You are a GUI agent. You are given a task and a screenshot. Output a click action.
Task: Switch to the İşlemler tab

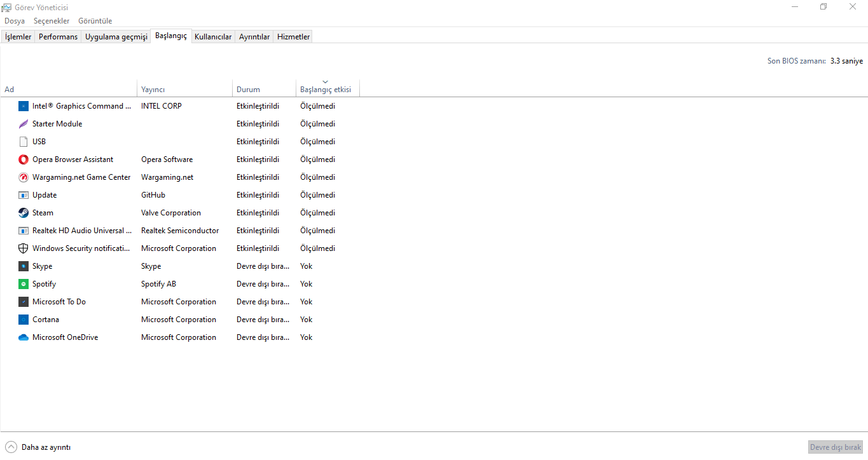click(18, 37)
